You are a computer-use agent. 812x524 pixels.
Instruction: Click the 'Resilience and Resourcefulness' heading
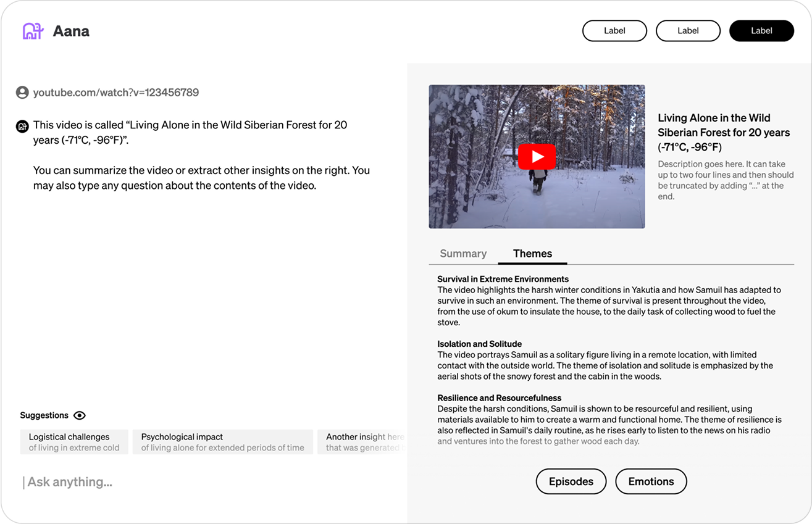(500, 398)
